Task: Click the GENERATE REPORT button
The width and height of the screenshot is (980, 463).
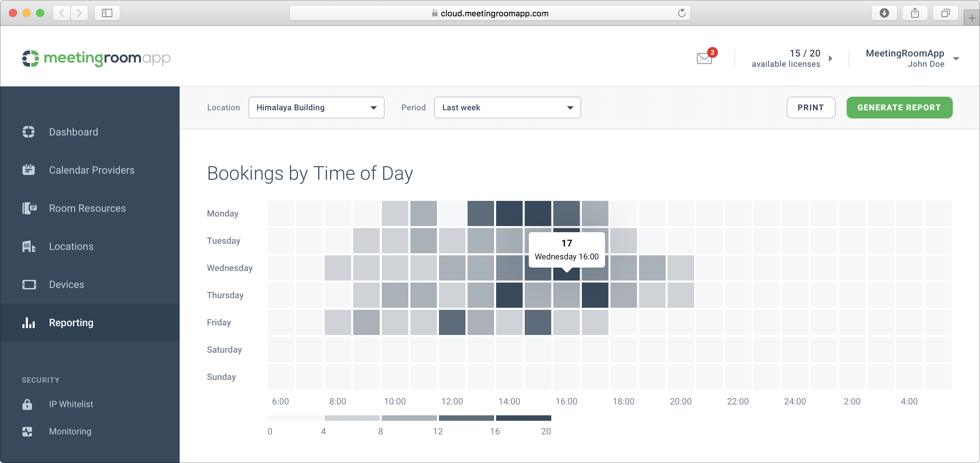Action: (899, 107)
